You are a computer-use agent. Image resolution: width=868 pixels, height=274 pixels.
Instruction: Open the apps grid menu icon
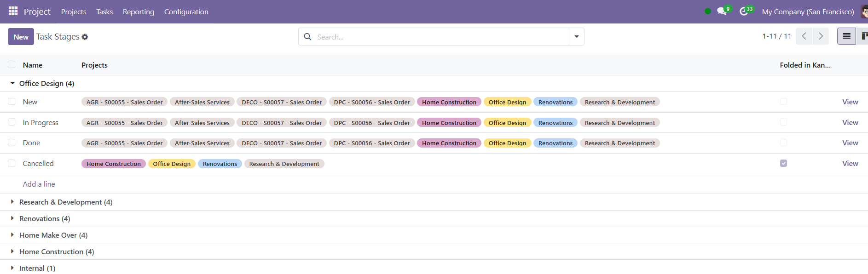tap(13, 11)
